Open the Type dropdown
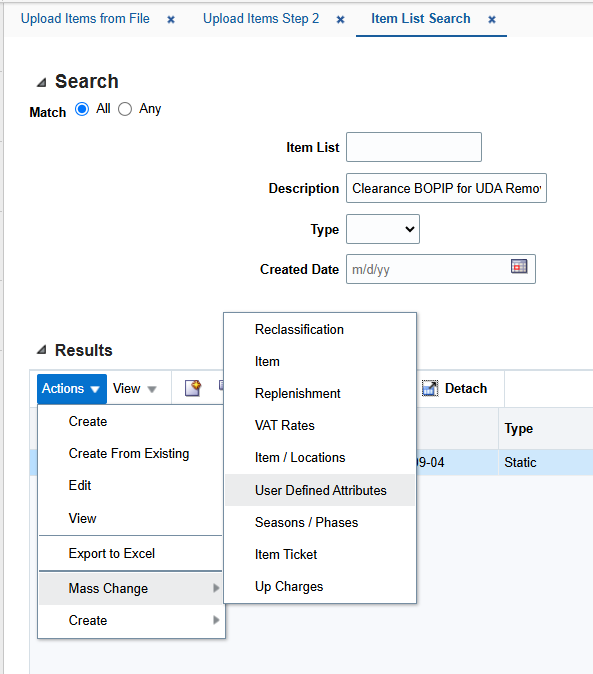Screen dimensions: 593x674 [x=383, y=229]
